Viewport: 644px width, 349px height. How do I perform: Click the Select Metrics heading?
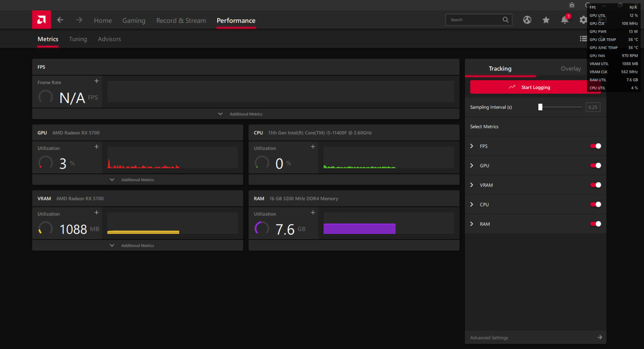pyautogui.click(x=484, y=126)
